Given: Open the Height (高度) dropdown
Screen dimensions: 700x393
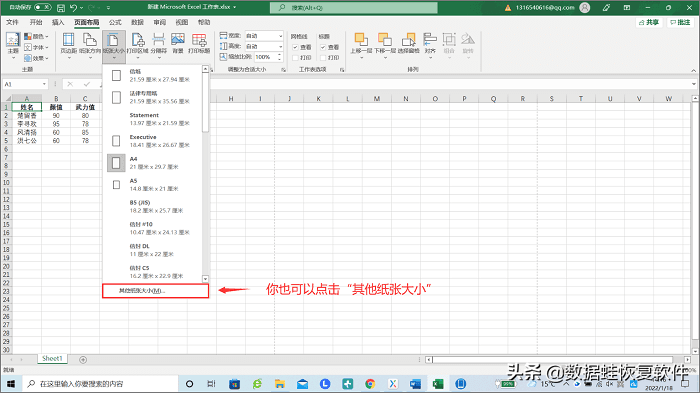Looking at the screenshot, I should 264,46.
